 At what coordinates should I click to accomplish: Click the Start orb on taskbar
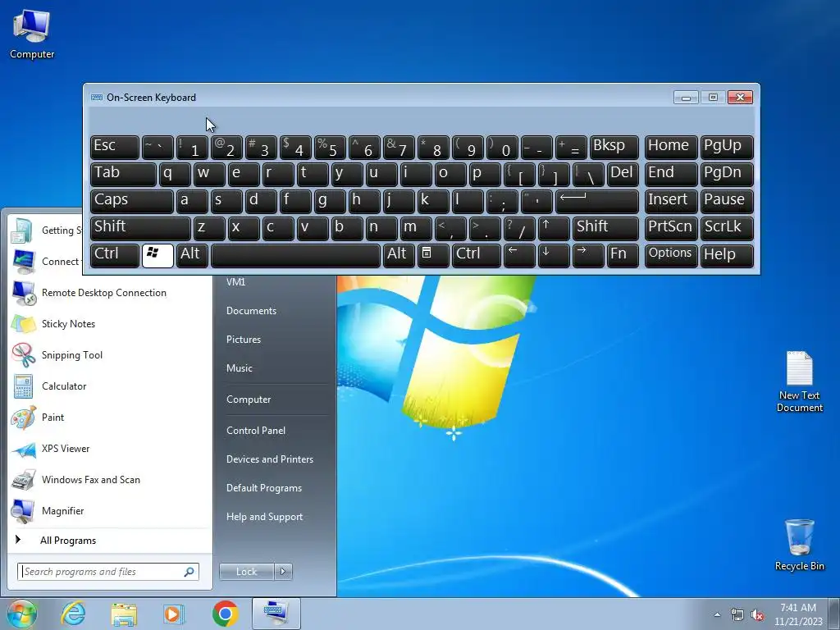point(21,614)
